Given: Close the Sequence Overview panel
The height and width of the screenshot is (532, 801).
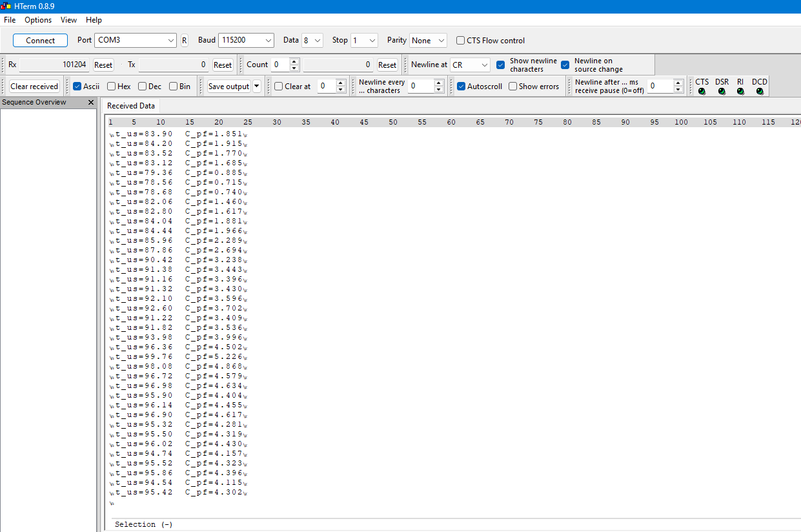Looking at the screenshot, I should [x=91, y=103].
